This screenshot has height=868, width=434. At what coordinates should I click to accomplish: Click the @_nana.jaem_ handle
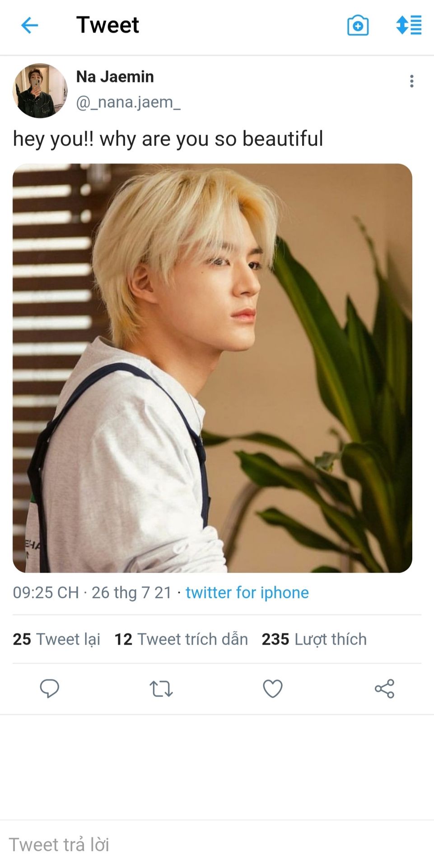coord(128,102)
